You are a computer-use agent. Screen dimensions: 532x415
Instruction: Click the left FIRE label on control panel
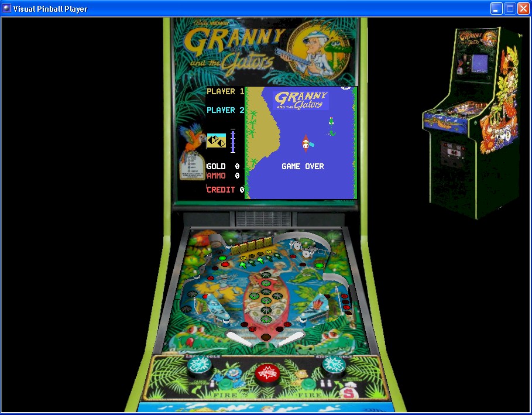coord(225,395)
